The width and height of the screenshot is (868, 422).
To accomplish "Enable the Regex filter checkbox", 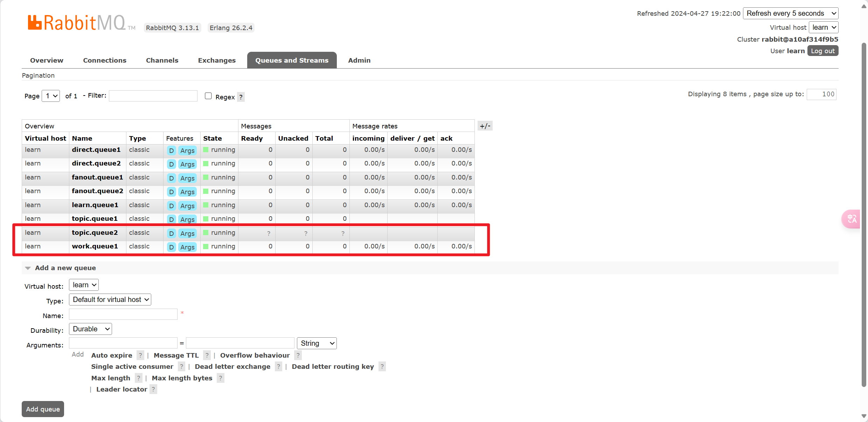I will point(208,96).
